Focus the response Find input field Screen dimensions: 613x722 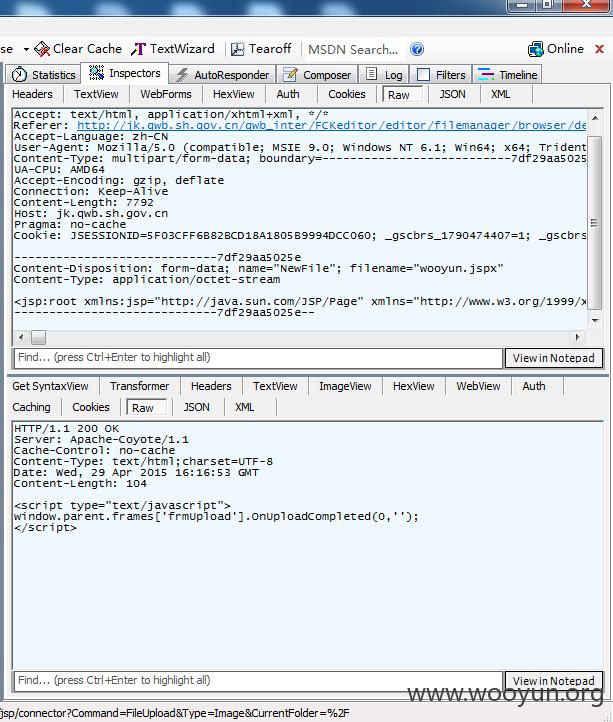click(x=258, y=681)
